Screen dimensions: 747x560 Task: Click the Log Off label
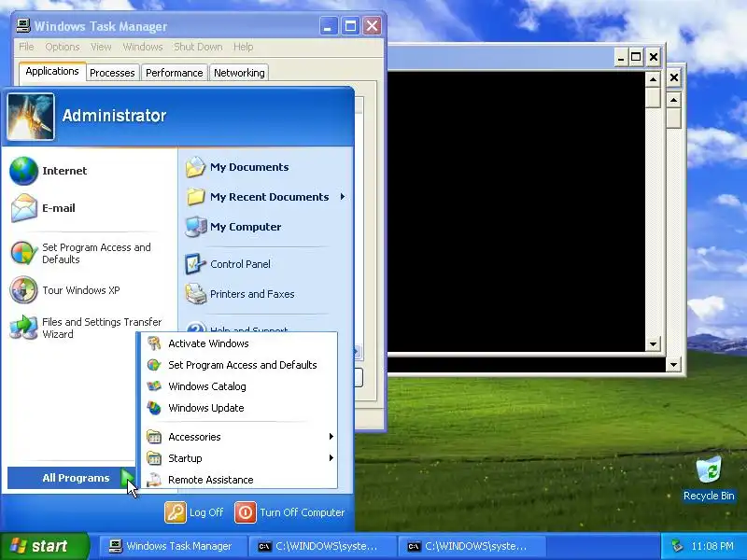pos(206,512)
